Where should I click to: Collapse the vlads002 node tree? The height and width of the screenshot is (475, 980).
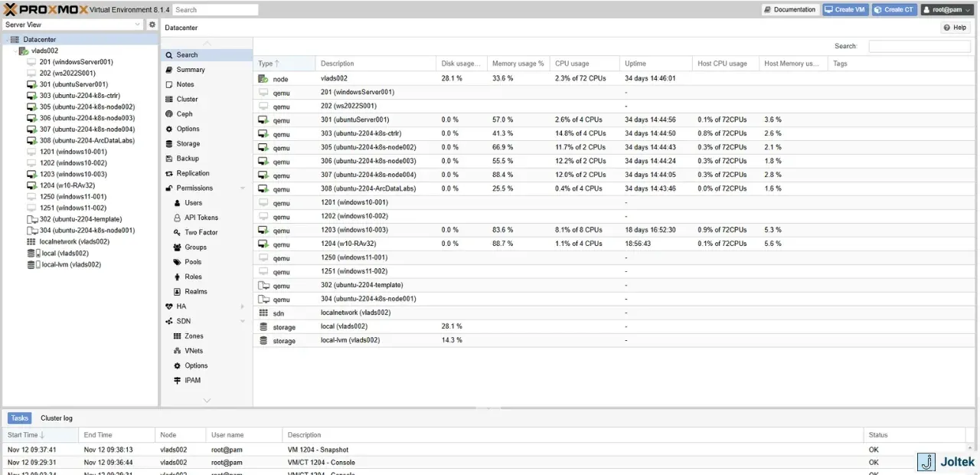pyautogui.click(x=15, y=51)
